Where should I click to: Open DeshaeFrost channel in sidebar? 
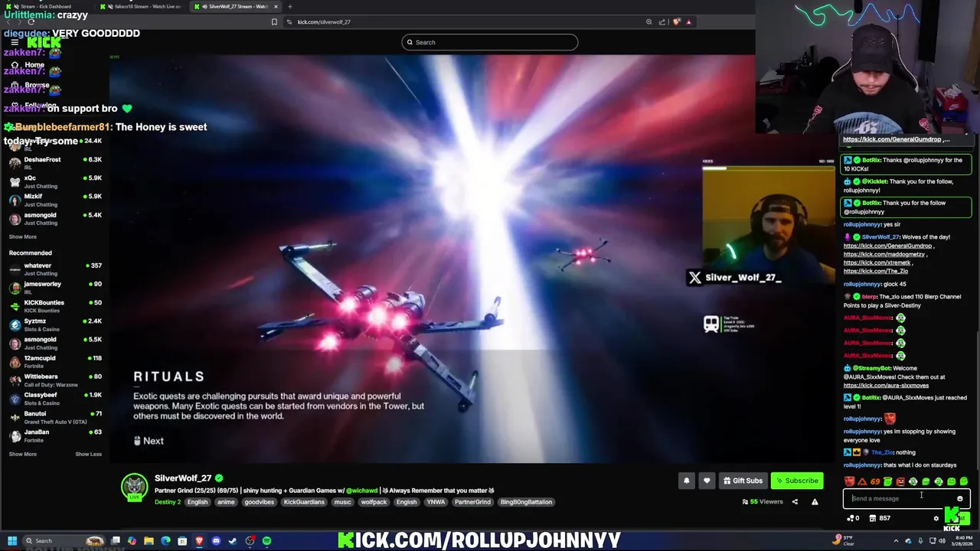tap(55, 163)
